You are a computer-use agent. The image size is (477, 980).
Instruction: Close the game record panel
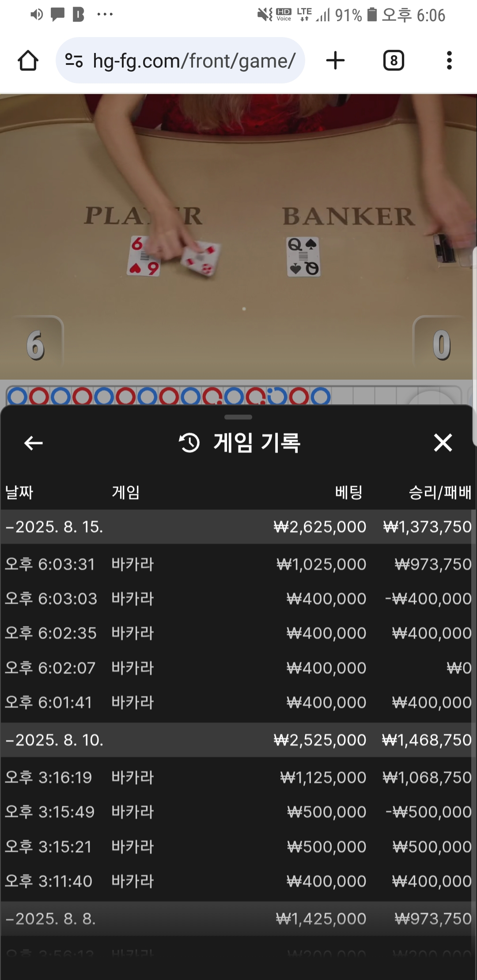(x=443, y=442)
